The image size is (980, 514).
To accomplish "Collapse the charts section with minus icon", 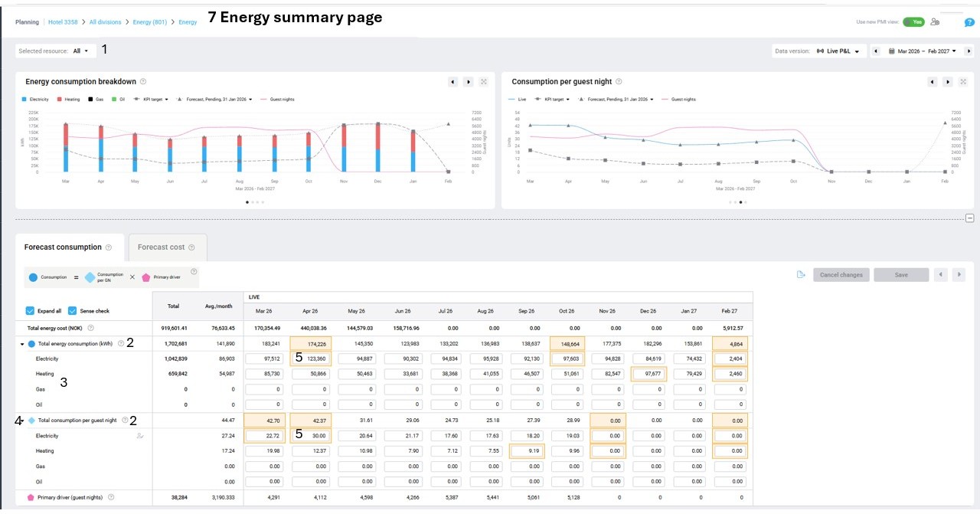I will tap(969, 218).
